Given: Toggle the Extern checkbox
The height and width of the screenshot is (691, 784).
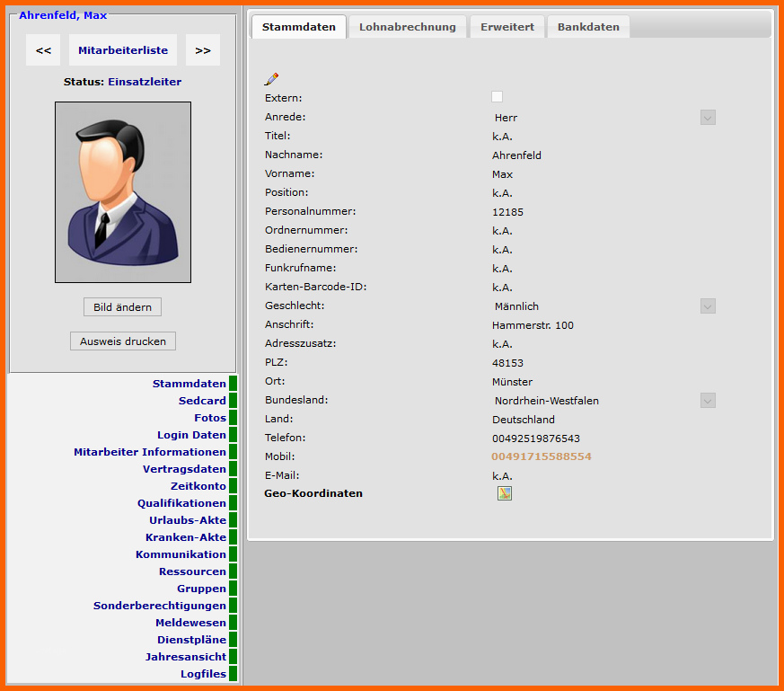Looking at the screenshot, I should point(498,97).
